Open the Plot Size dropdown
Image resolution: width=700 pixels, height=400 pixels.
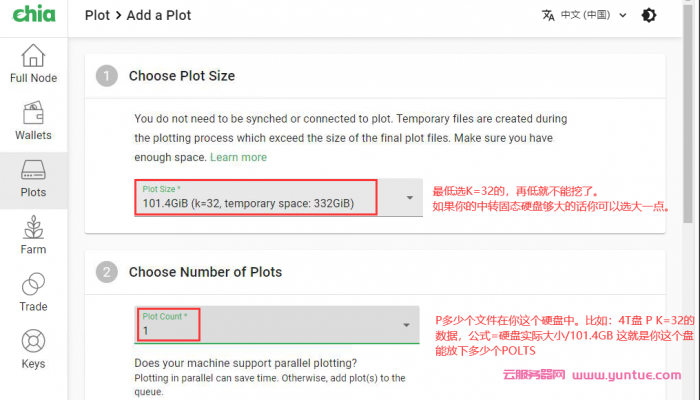pos(409,198)
